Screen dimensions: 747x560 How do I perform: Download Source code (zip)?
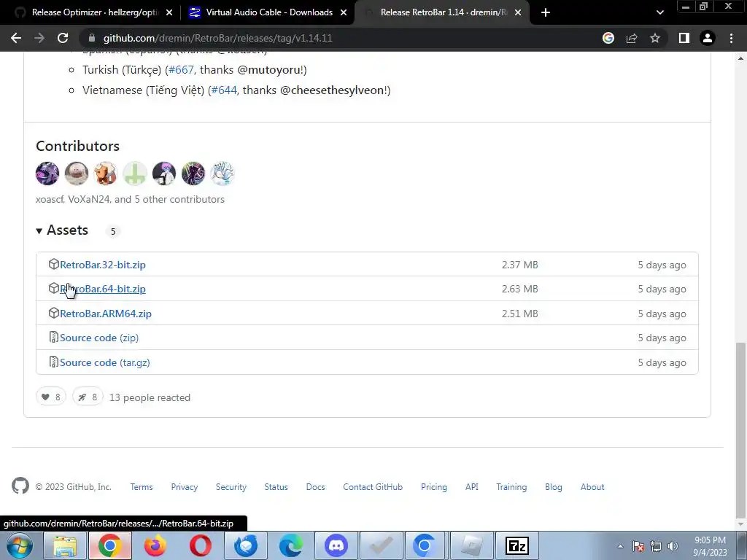point(99,338)
